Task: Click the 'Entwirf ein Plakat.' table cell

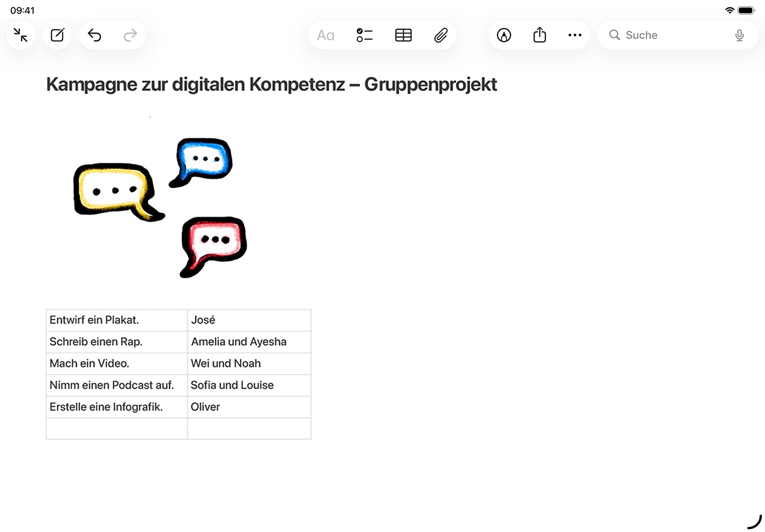Action: (117, 320)
